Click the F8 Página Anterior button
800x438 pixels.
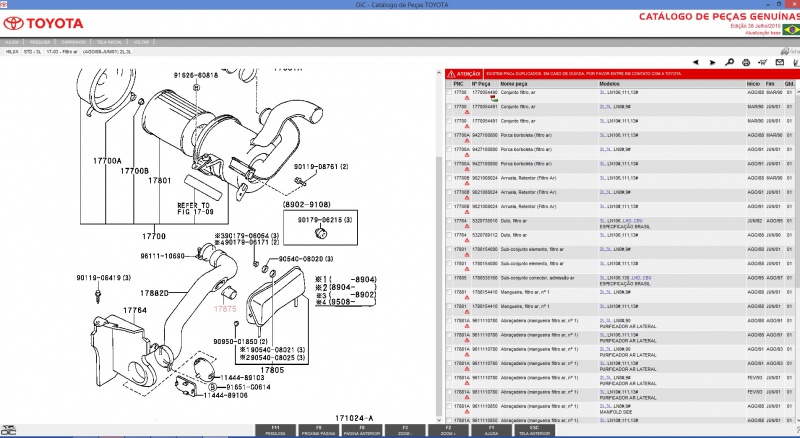[x=362, y=430]
